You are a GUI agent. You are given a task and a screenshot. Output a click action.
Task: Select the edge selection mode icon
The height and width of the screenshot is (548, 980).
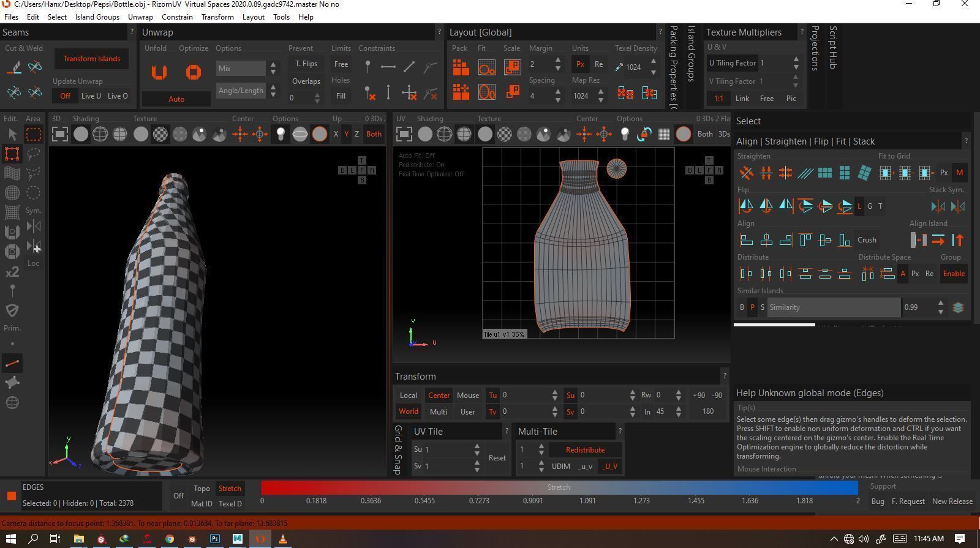[12, 363]
